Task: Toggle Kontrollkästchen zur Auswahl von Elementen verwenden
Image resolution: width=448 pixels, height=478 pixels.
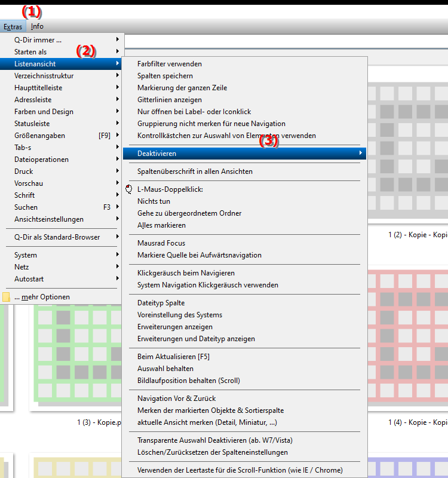Action: pos(244,136)
